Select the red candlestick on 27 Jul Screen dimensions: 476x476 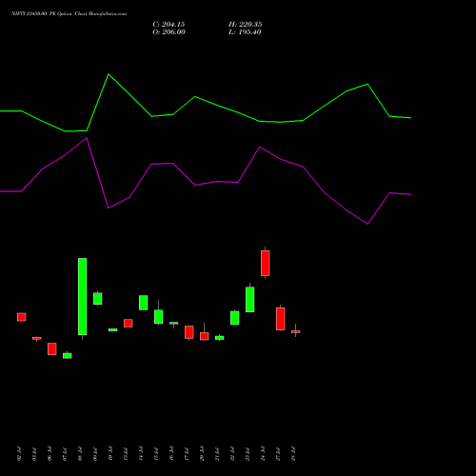[281, 319]
